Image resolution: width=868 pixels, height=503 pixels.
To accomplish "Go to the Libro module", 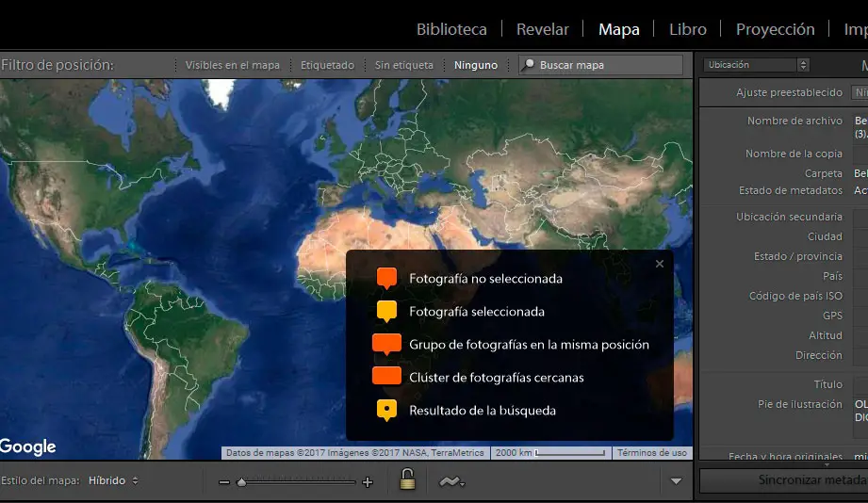I will (688, 29).
